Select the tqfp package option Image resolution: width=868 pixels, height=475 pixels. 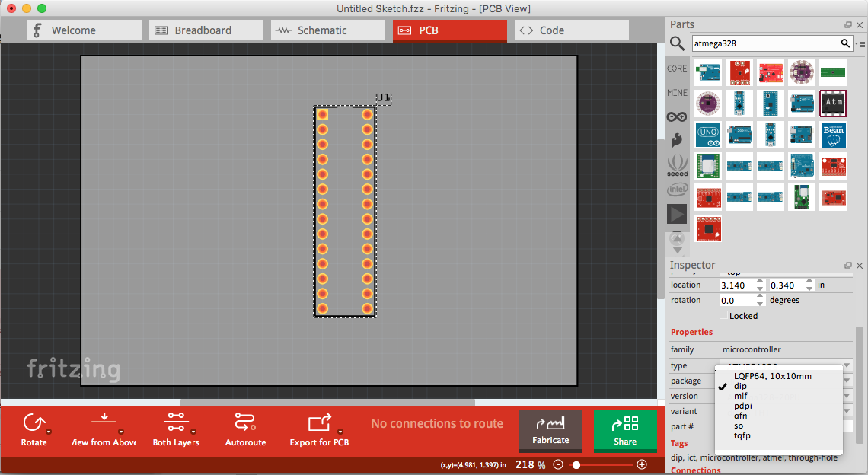click(x=741, y=435)
